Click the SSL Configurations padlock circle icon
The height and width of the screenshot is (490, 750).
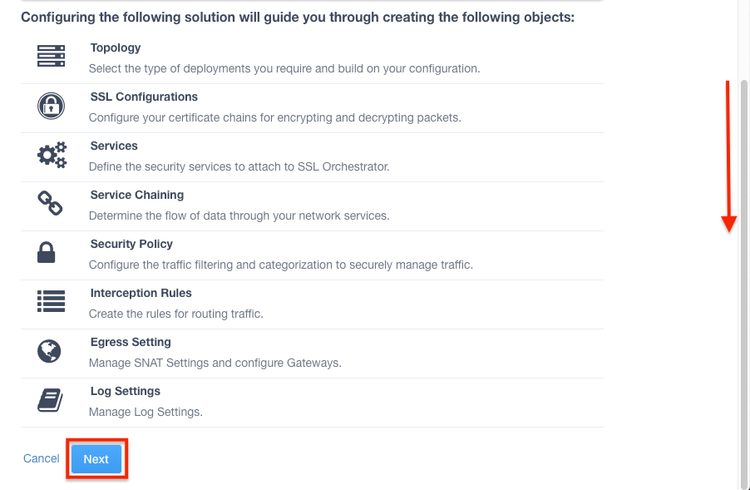pos(50,106)
